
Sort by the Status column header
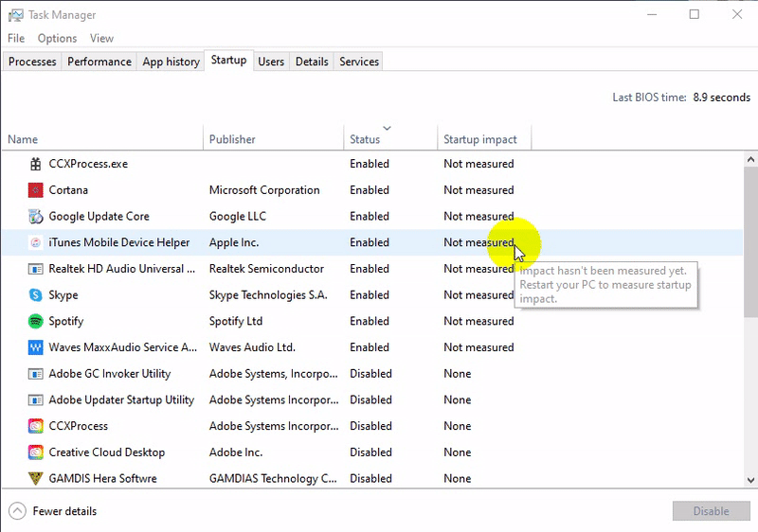tap(365, 139)
